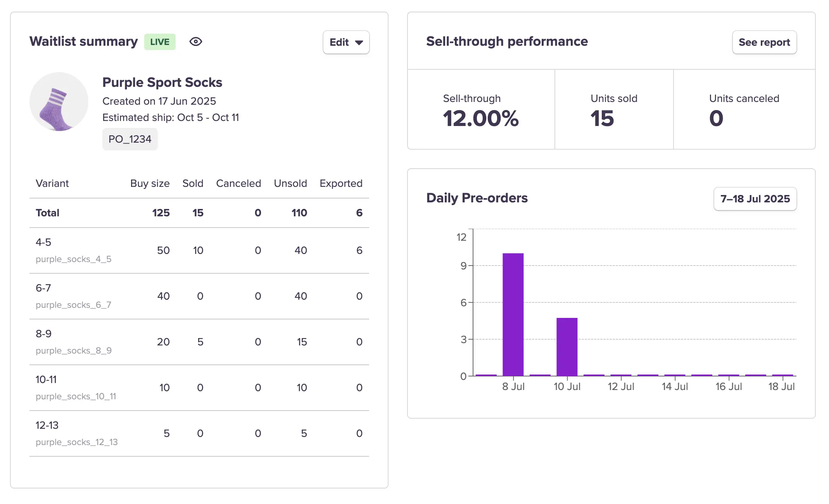
Task: Click the 8 Jul bar in chart
Action: pos(513,314)
